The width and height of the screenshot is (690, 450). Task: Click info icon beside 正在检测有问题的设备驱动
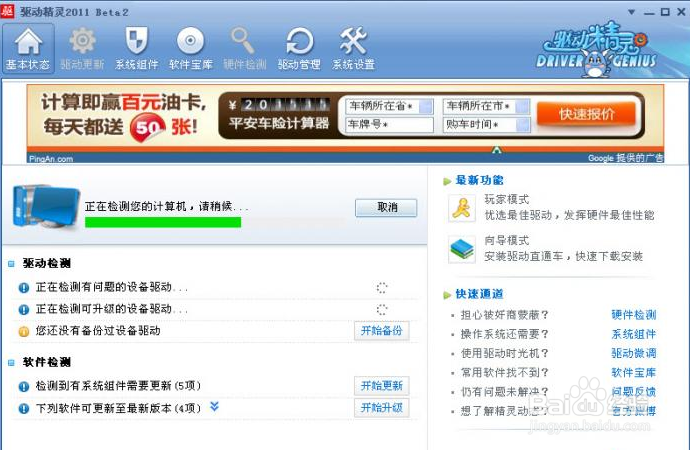coord(24,288)
